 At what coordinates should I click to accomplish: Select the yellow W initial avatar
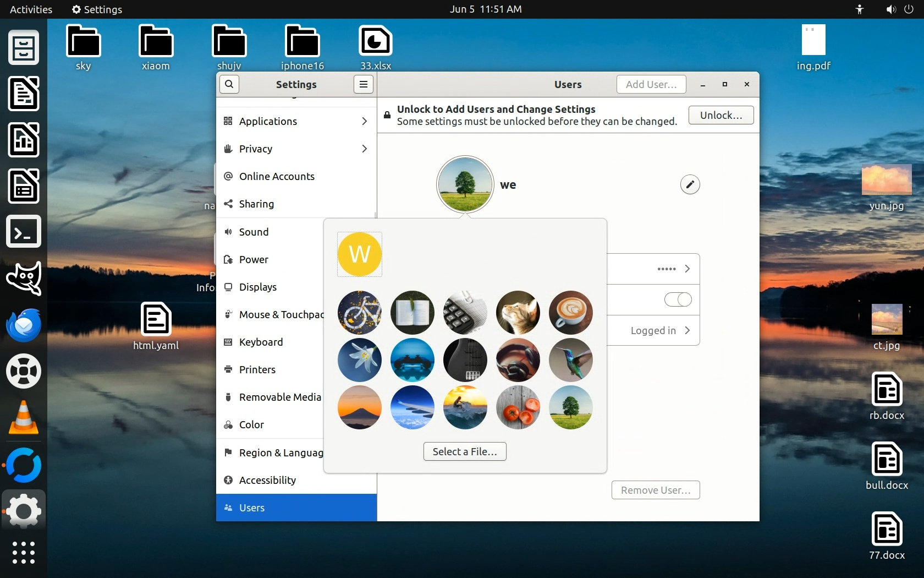click(x=360, y=254)
